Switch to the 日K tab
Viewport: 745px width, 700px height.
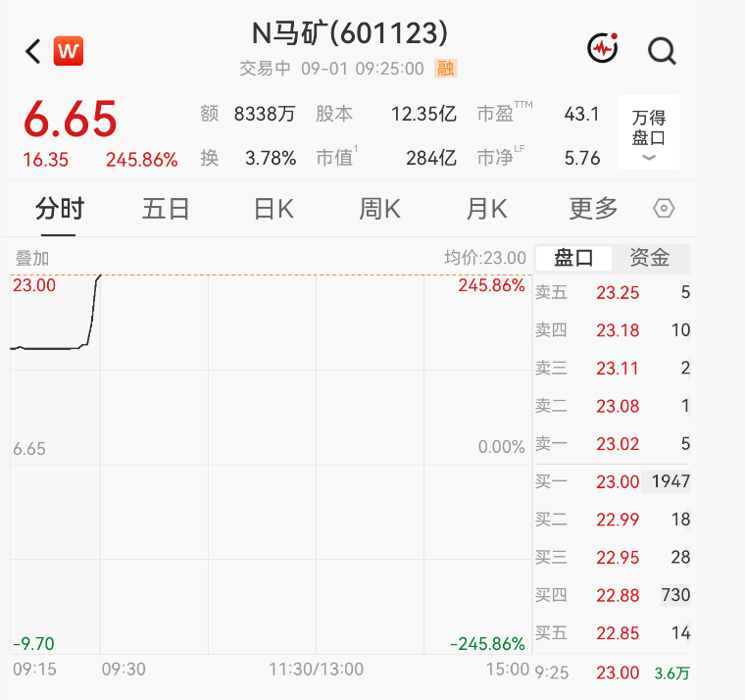273,209
